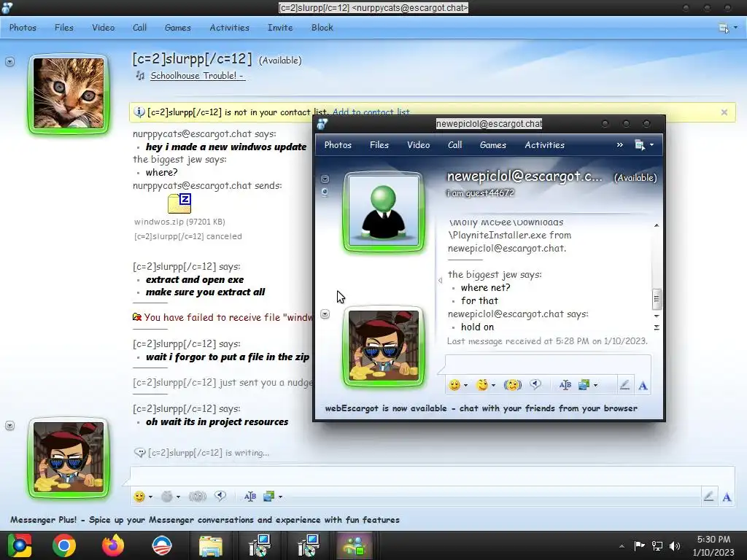Click slurpp's kitten display picture
Viewport: 747px width, 560px height.
click(x=69, y=93)
